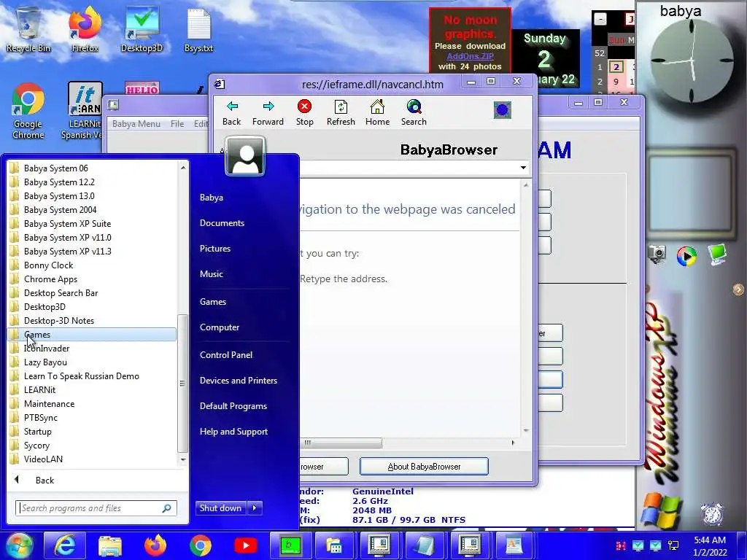Select Babya System XP Suite folder

[93, 224]
